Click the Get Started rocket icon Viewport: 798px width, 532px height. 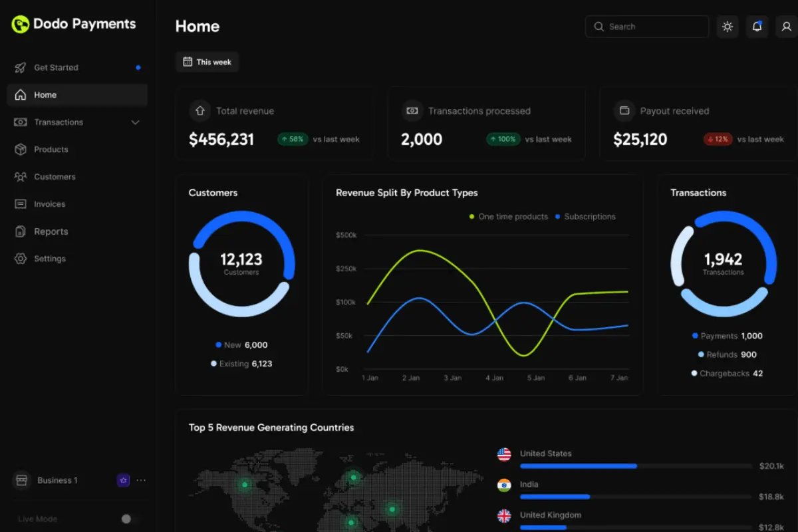21,68
